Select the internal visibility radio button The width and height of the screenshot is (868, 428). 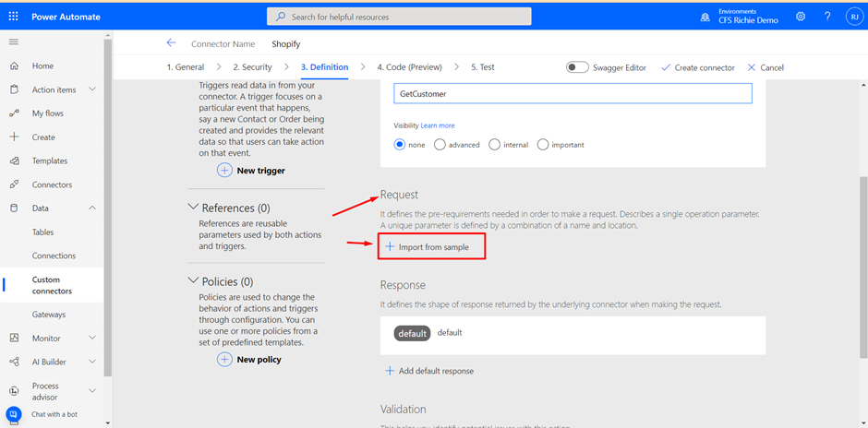click(494, 144)
